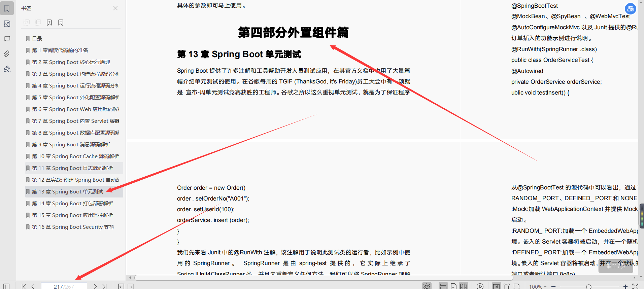Fit page to window
The width and height of the screenshot is (644, 289).
pos(507,286)
